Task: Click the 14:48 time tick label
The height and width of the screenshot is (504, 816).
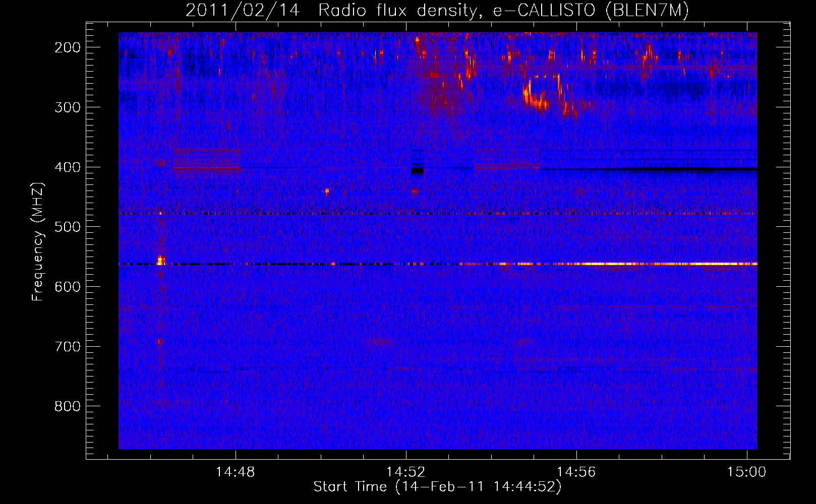Action: pos(236,472)
